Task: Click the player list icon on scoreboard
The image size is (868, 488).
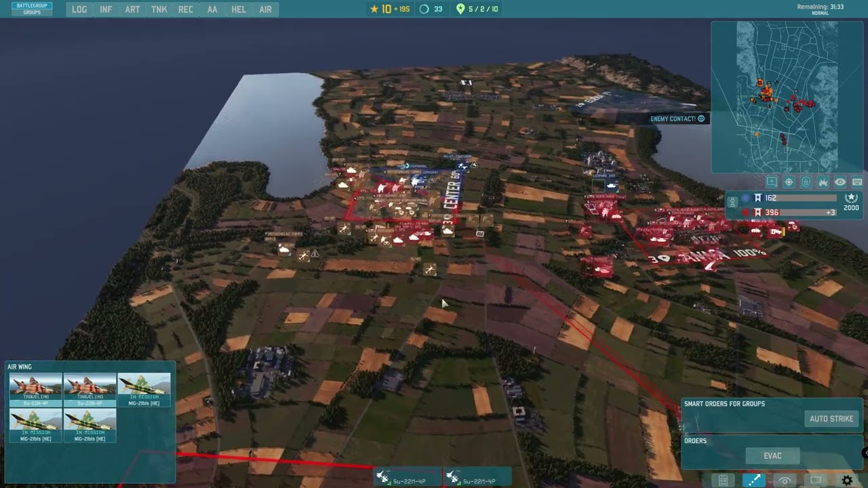Action: click(x=732, y=202)
